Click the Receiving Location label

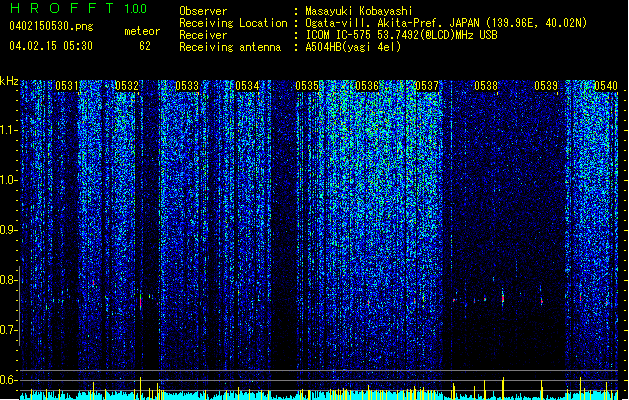pos(233,23)
